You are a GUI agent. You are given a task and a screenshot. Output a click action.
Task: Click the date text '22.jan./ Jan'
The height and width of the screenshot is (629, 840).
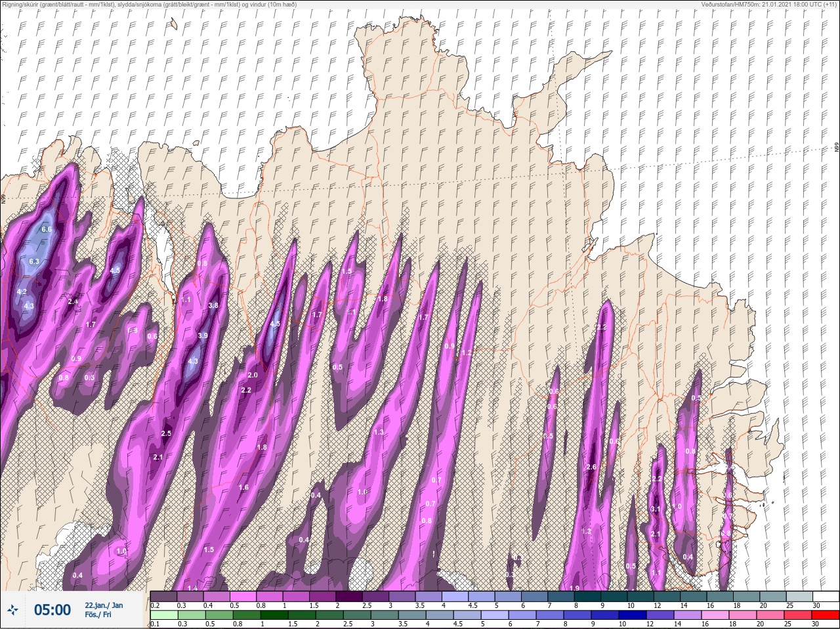coord(104,605)
